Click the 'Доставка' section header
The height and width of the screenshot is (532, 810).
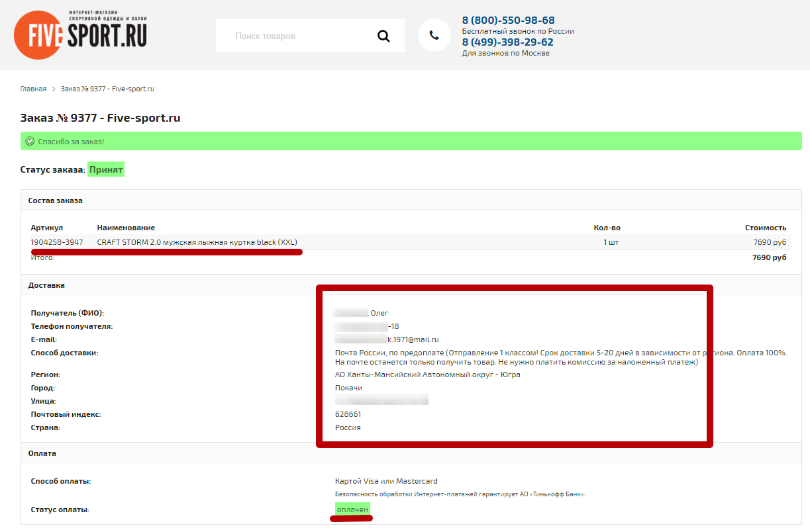tap(46, 285)
